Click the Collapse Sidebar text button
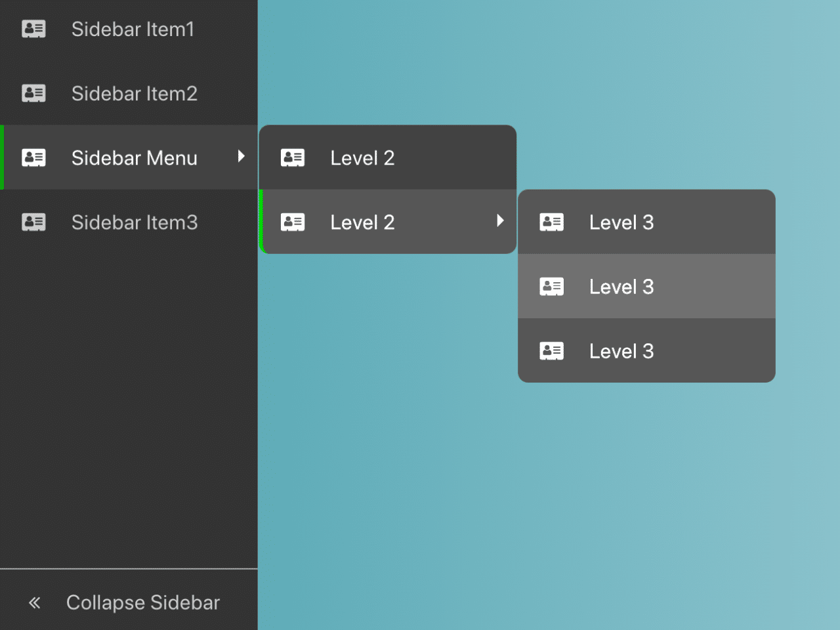This screenshot has height=630, width=840. click(142, 602)
